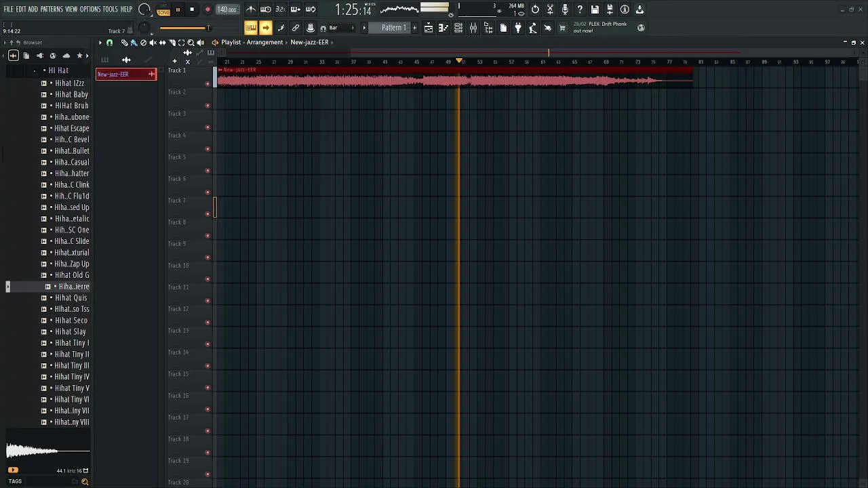Screen dimensions: 868x488
Task: Open the TOOLS menu
Action: tap(111, 9)
